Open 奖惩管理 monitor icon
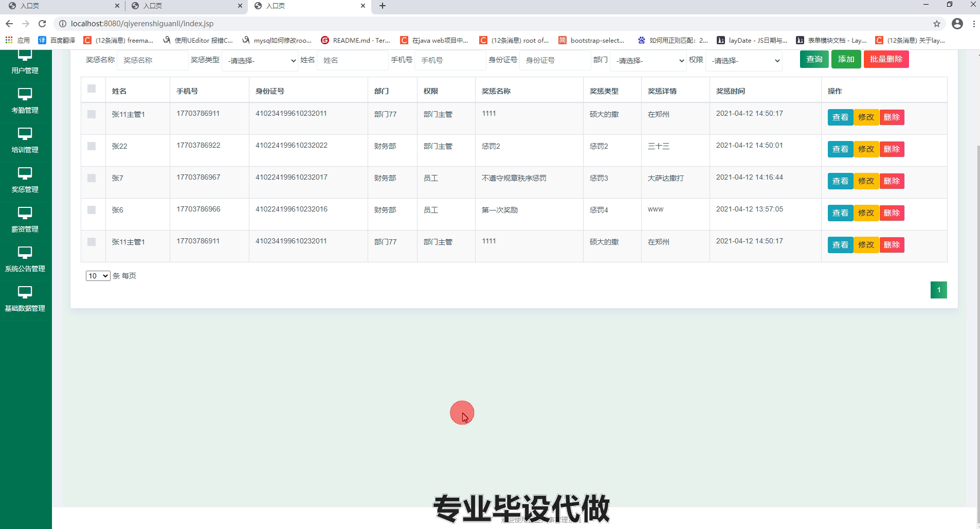This screenshot has height=529, width=980. point(25,173)
